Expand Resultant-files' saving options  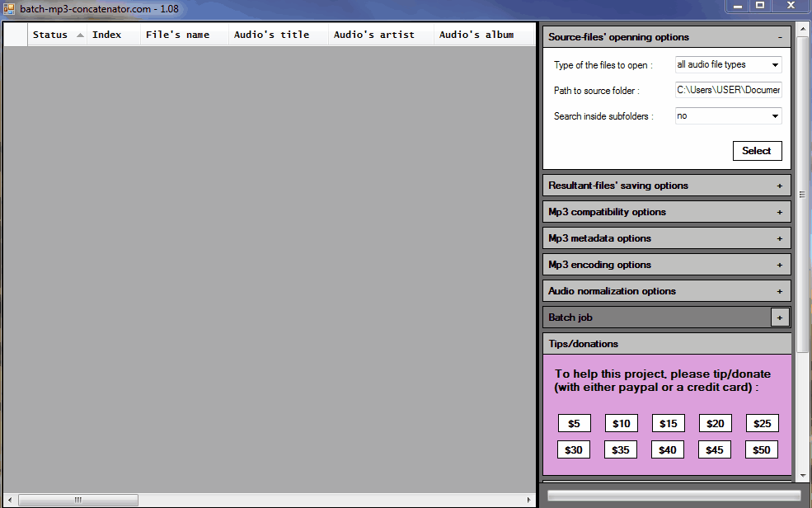779,186
